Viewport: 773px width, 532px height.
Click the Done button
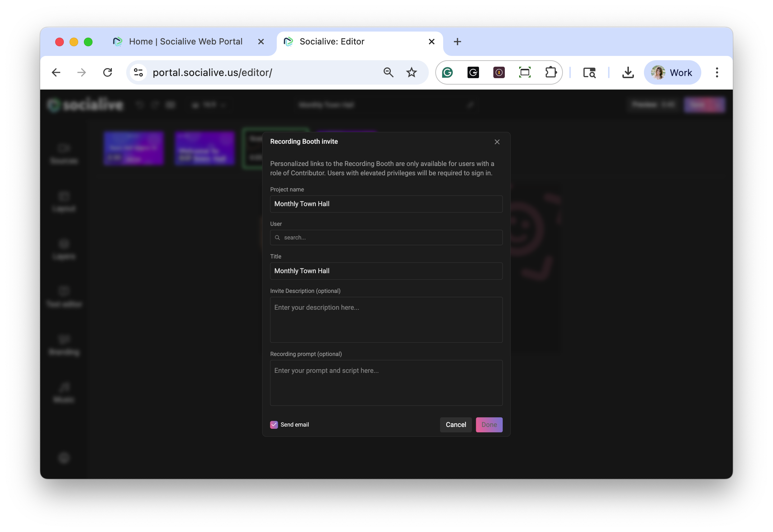click(489, 425)
